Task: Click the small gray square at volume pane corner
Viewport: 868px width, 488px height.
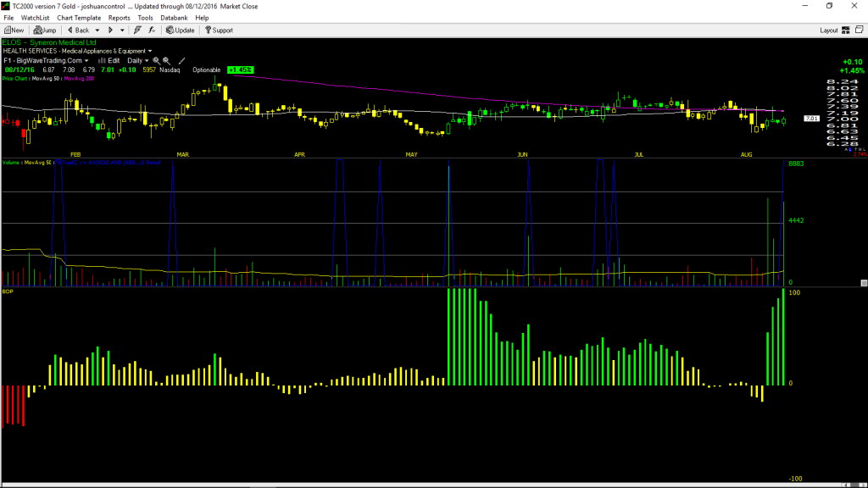Action: click(x=864, y=283)
